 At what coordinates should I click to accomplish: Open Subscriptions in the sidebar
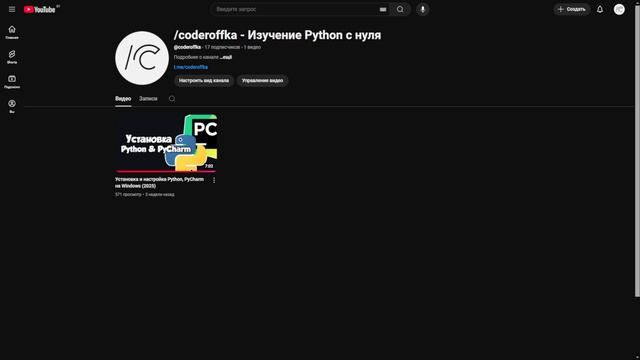pos(12,82)
